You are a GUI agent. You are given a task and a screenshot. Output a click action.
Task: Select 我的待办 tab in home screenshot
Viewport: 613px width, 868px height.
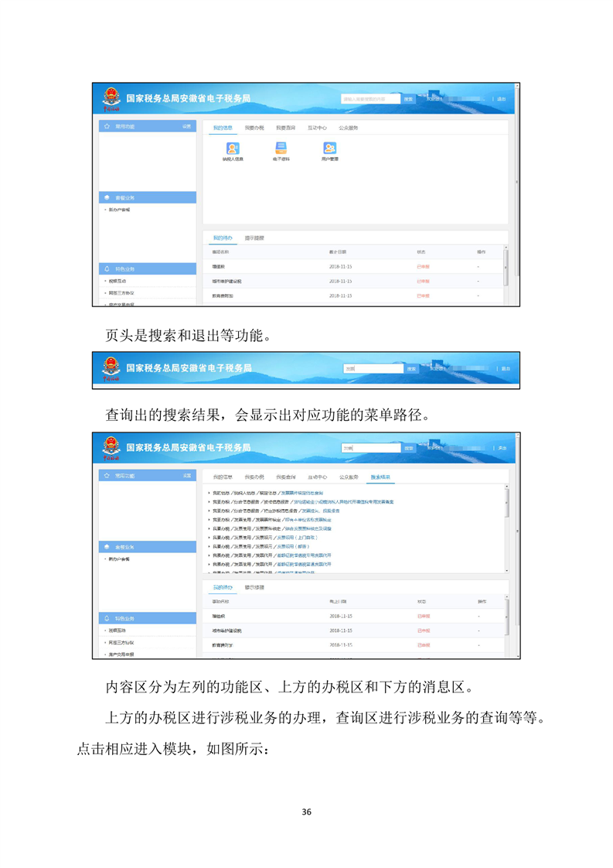click(223, 238)
